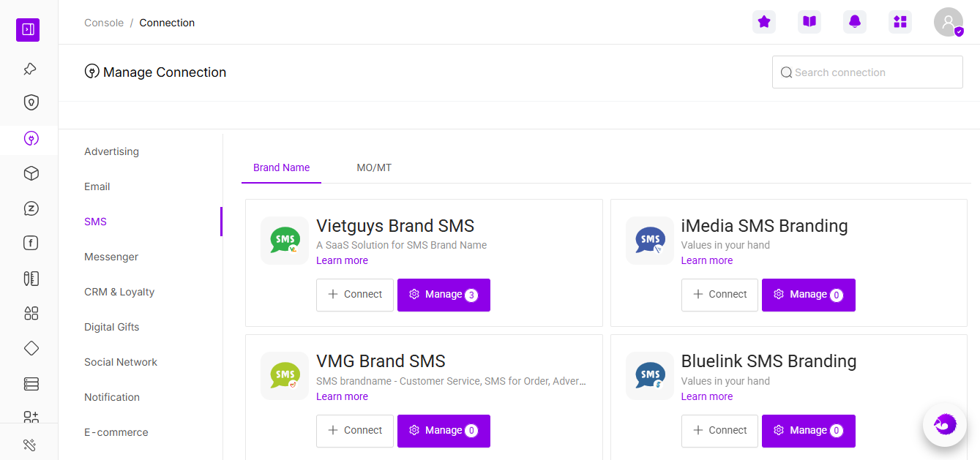Open the notifications bell icon
980x460 pixels.
pyautogui.click(x=855, y=22)
